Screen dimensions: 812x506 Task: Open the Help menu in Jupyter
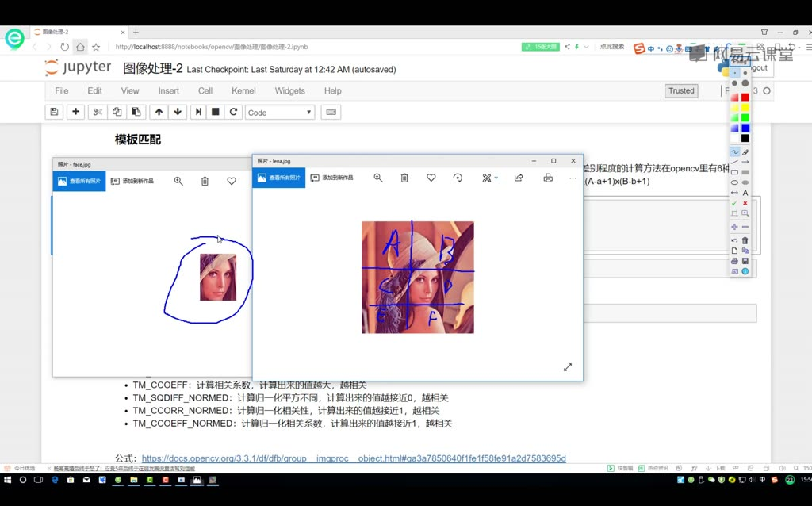[x=332, y=90]
